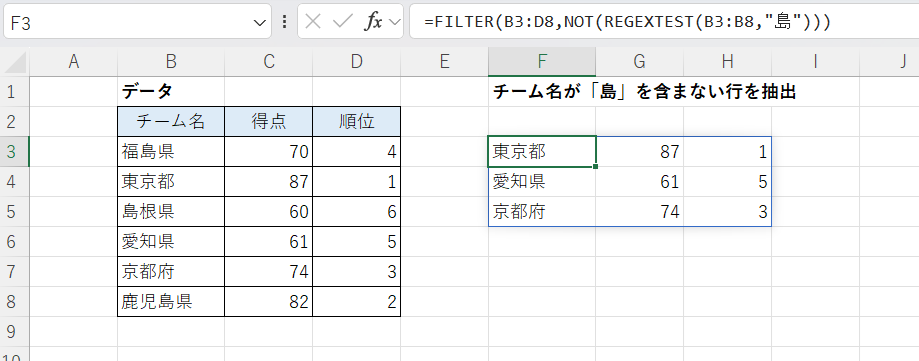919x361 pixels.
Task: Open the Insert Function fx button
Action: coord(373,22)
